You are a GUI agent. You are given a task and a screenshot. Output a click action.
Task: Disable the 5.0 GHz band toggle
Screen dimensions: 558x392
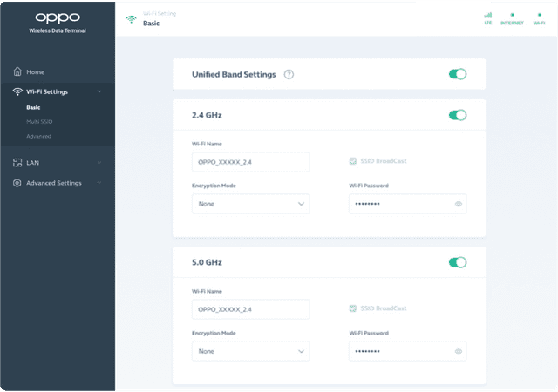click(458, 262)
